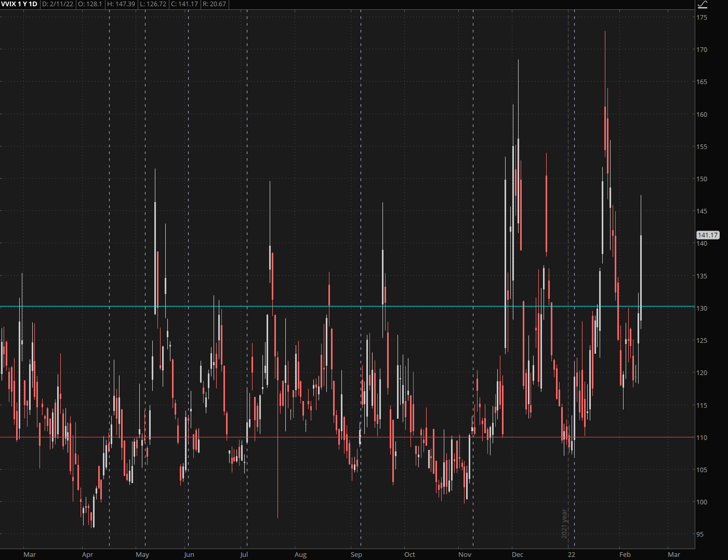Click the 135 price axis label
This screenshot has height=560, width=728.
pyautogui.click(x=702, y=276)
